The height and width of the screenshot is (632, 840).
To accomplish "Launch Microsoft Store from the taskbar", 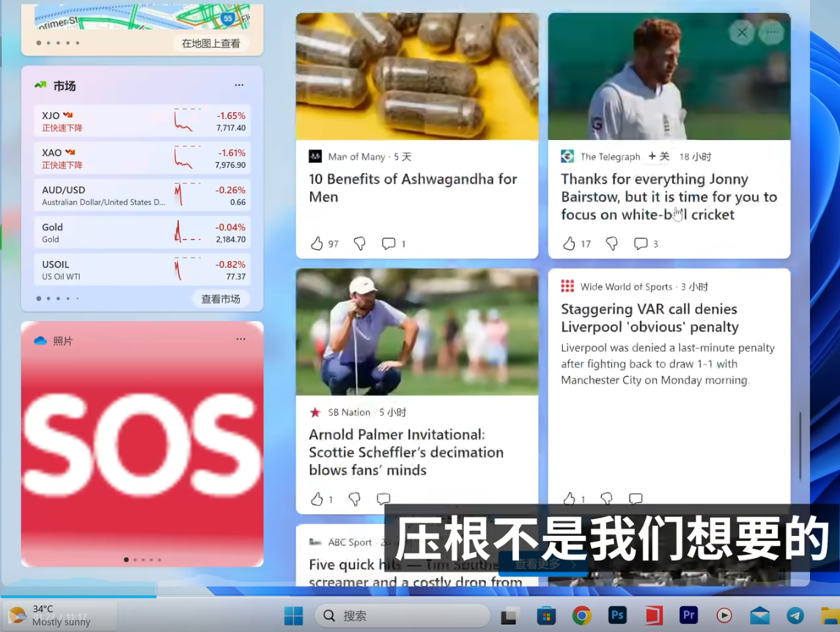I will (x=546, y=615).
